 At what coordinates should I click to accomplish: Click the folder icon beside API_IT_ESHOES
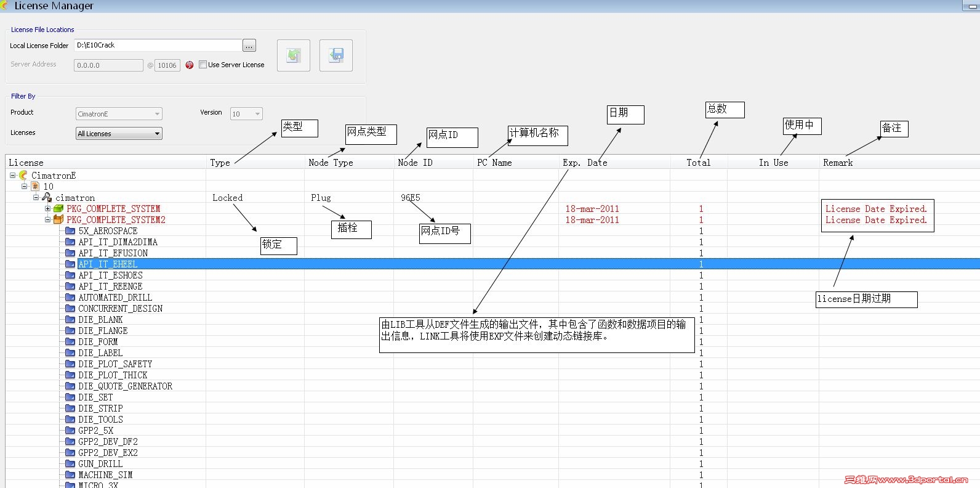(x=70, y=275)
